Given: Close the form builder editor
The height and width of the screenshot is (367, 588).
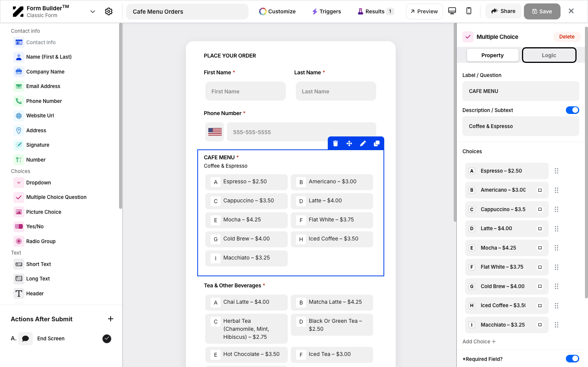Looking at the screenshot, I should tap(571, 11).
